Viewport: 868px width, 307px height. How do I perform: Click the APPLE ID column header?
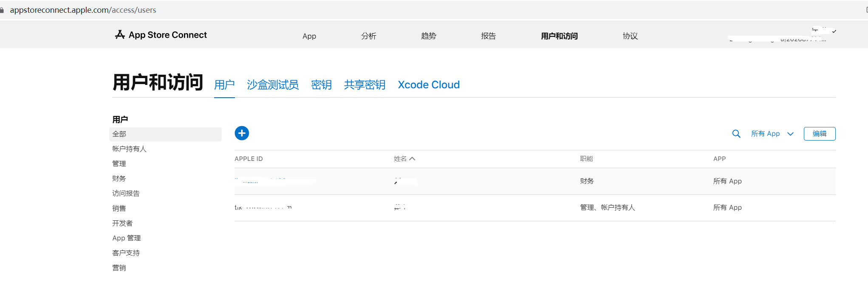[249, 159]
